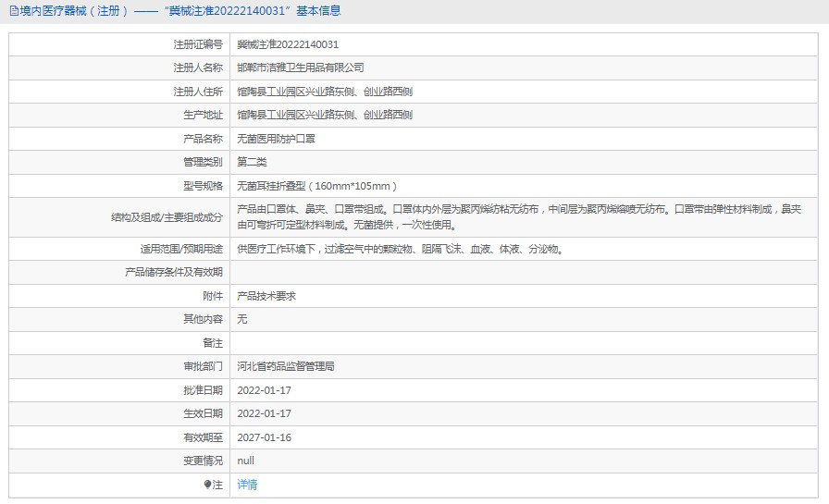Click the 其他内容 value 无

[x=242, y=319]
